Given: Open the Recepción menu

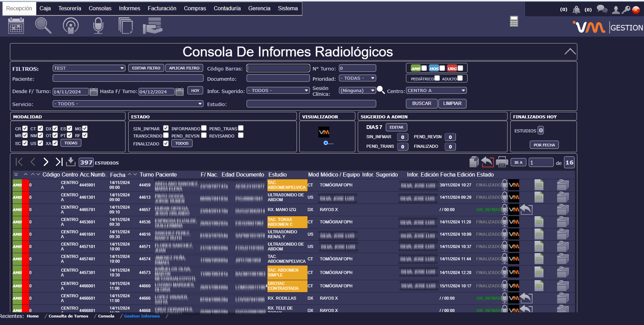Looking at the screenshot, I should point(19,9).
